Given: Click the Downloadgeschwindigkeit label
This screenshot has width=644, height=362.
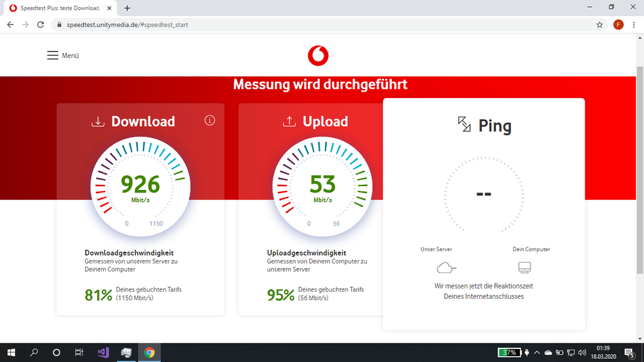Looking at the screenshot, I should click(x=129, y=253).
